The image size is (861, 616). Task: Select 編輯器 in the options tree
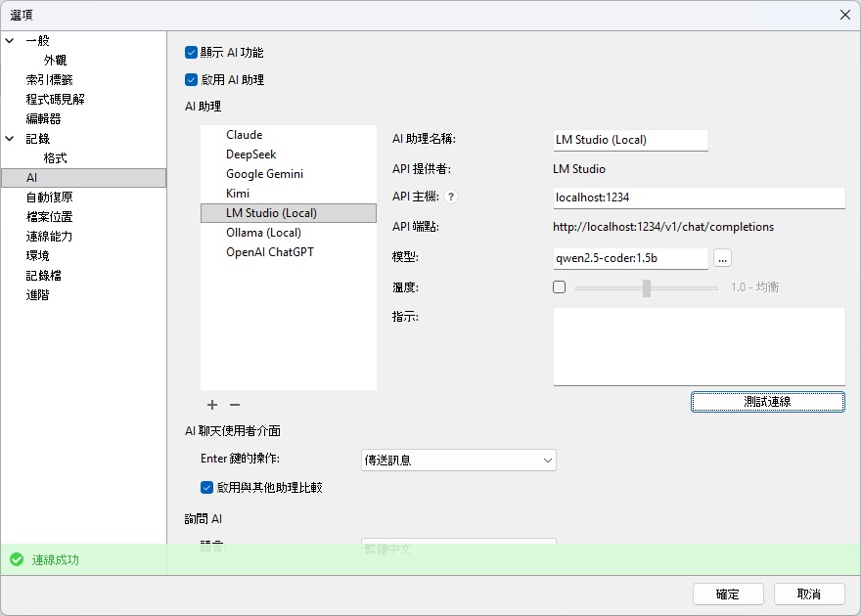pyautogui.click(x=43, y=119)
